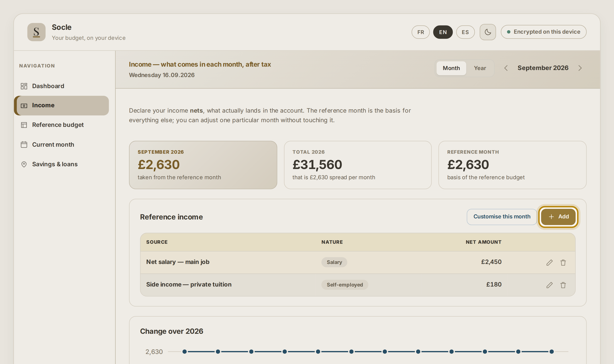Switch view to Year

pyautogui.click(x=480, y=68)
